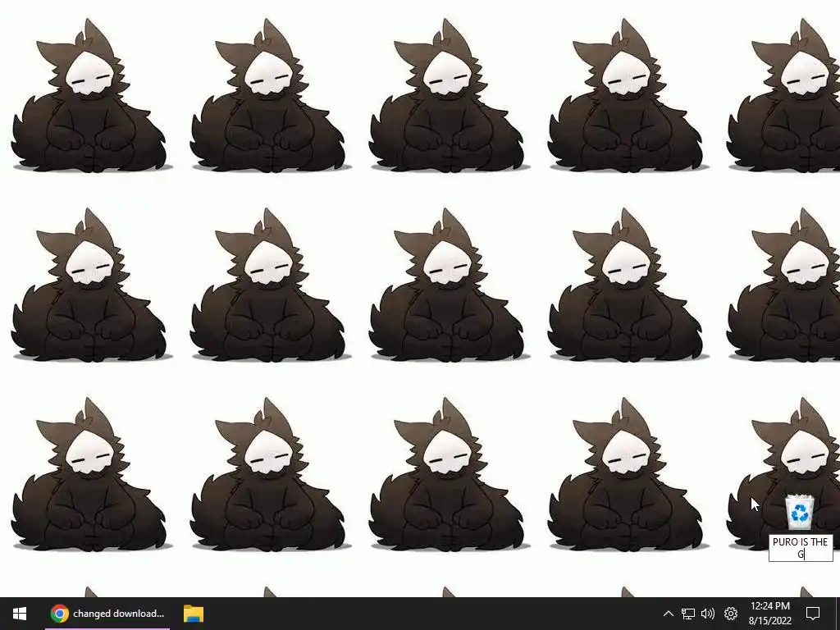This screenshot has width=840, height=630.
Task: Show hidden system tray icons
Action: (668, 614)
